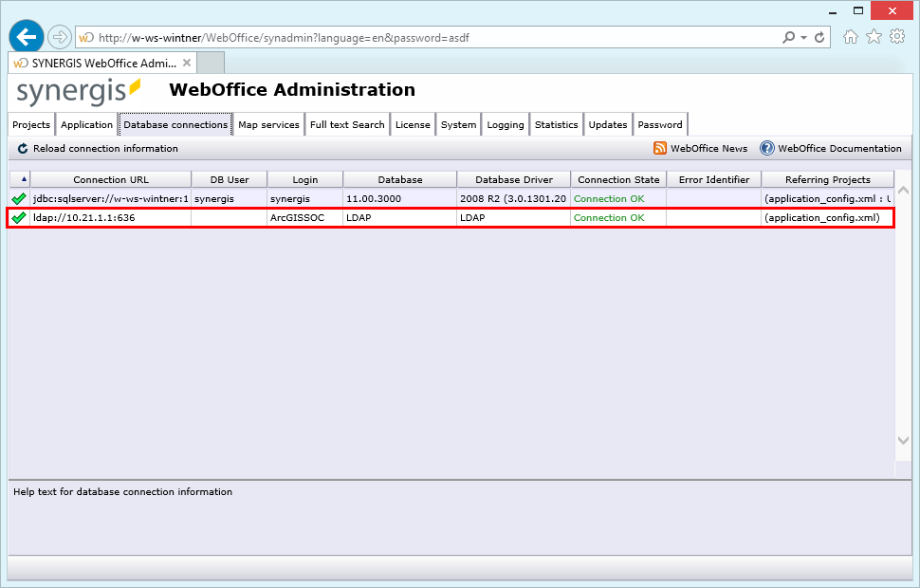Screen dimensions: 920x588
Task: Click the browser Home icon
Action: (x=851, y=36)
